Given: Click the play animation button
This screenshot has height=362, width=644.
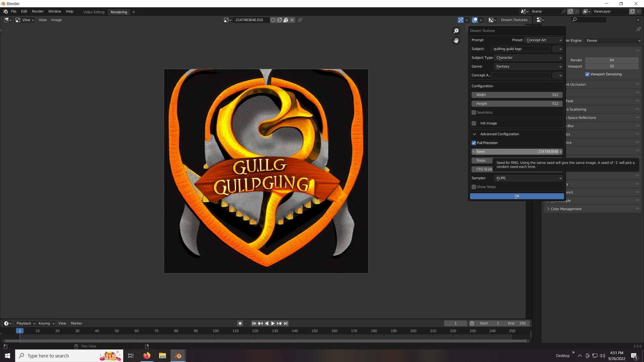Looking at the screenshot, I should pyautogui.click(x=273, y=323).
